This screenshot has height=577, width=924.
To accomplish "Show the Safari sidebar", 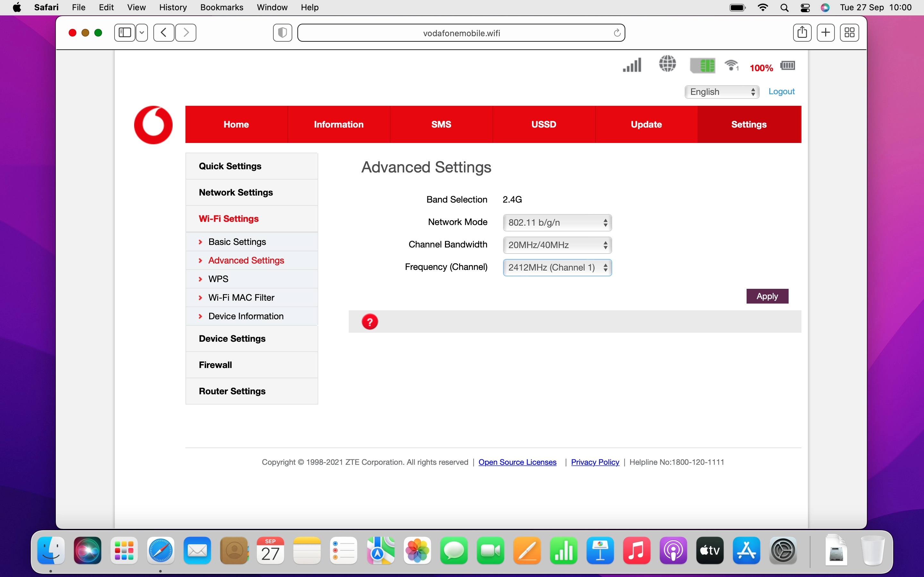I will 124,32.
